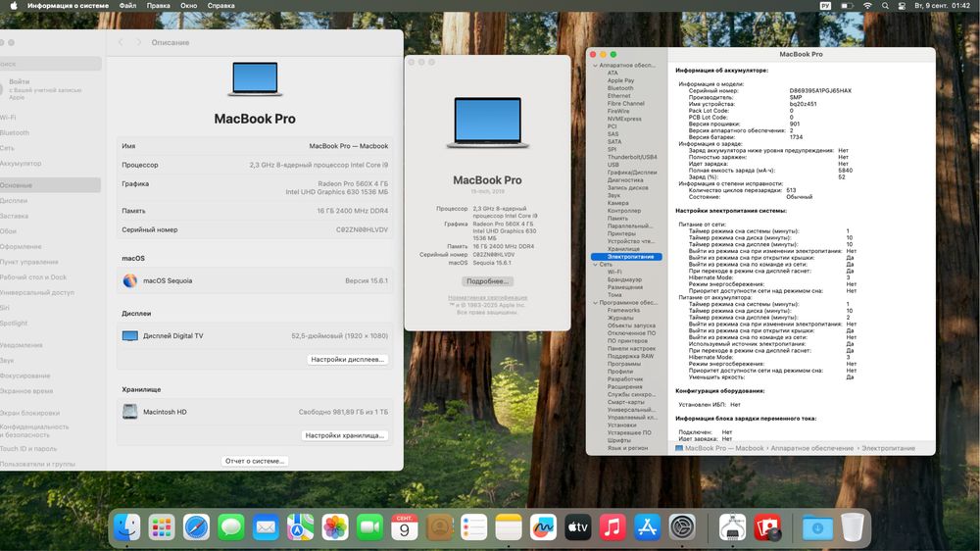Click the Apple menu logo

tap(14, 6)
